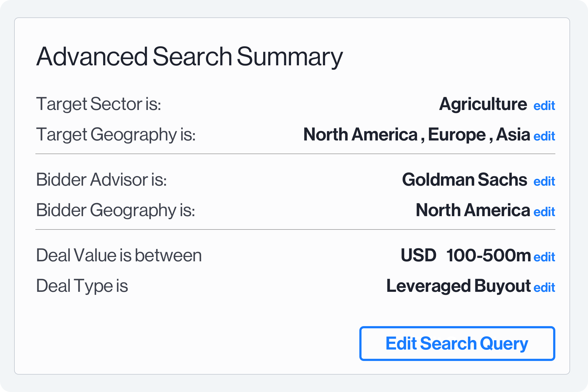Select the Goldman Sachs advisor value
588x392 pixels.
pyautogui.click(x=465, y=180)
